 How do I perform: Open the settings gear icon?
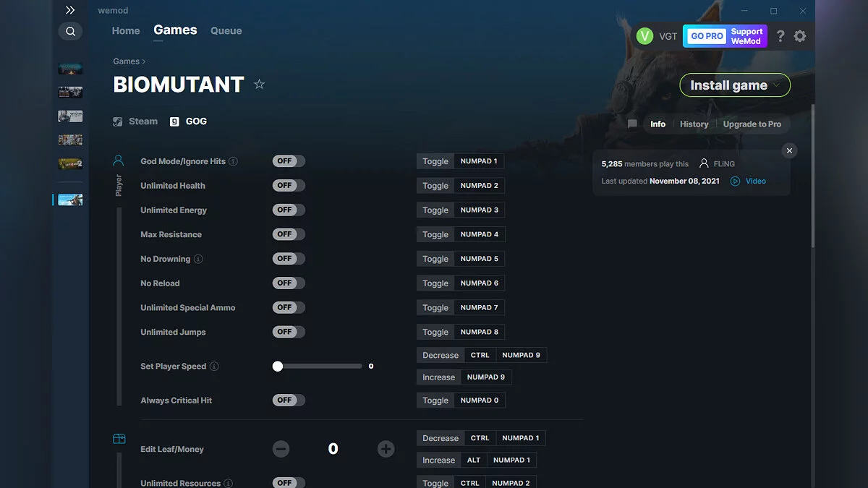(x=800, y=36)
